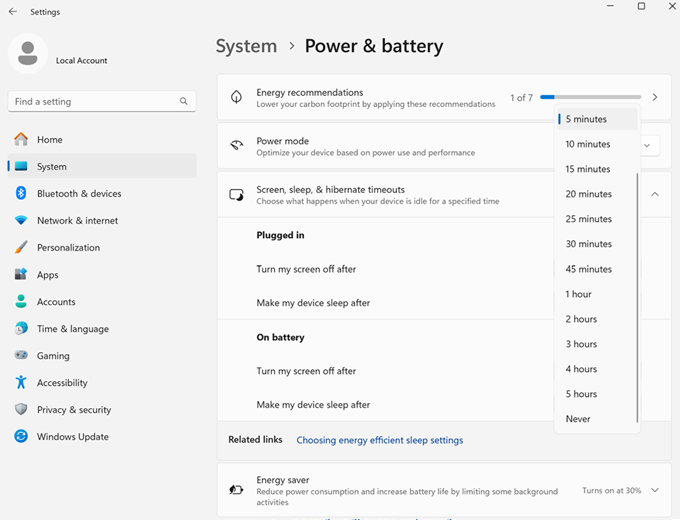Select the 20 minutes option
The image size is (680, 520).
coord(597,194)
